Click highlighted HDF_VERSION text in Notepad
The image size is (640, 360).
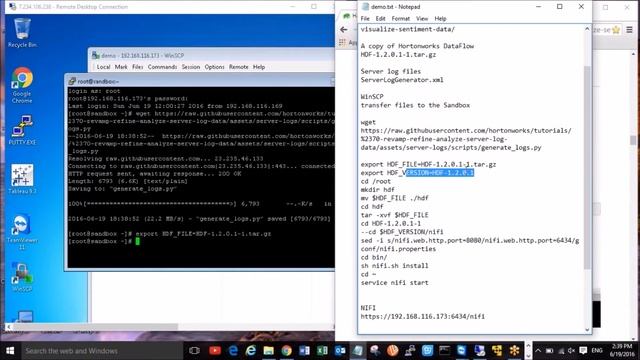(440, 173)
